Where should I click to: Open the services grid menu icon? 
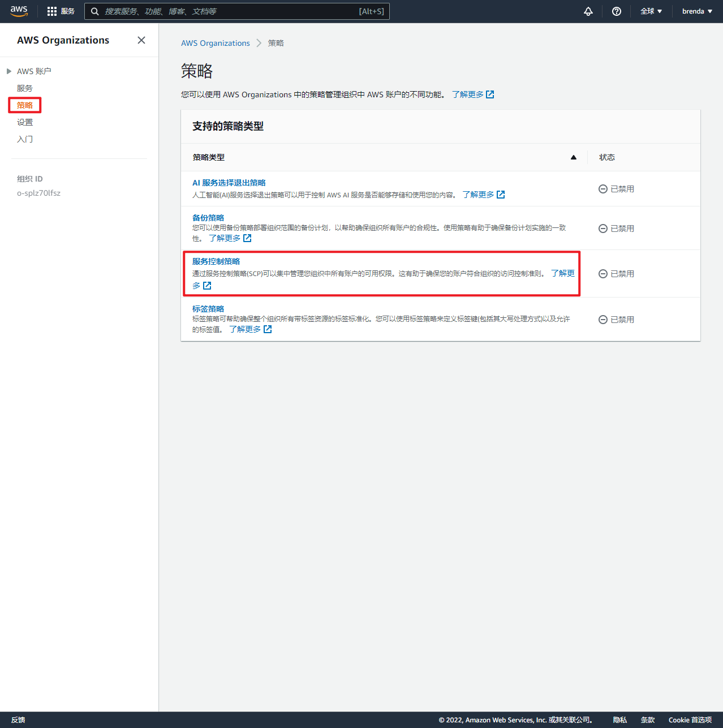click(52, 11)
